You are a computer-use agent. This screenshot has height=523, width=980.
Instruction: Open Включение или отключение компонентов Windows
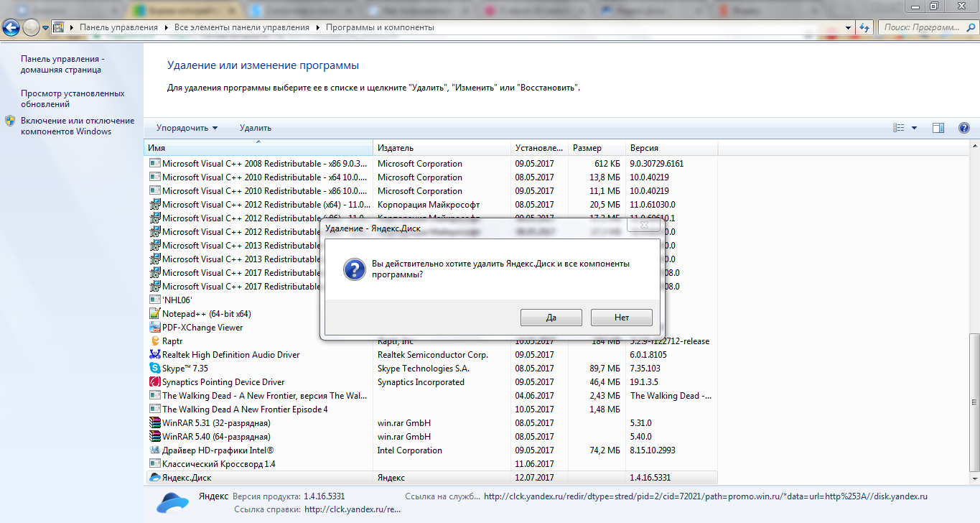click(x=78, y=126)
